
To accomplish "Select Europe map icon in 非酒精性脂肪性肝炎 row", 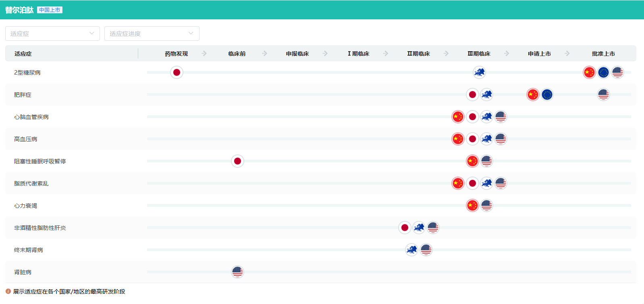I will (x=419, y=228).
